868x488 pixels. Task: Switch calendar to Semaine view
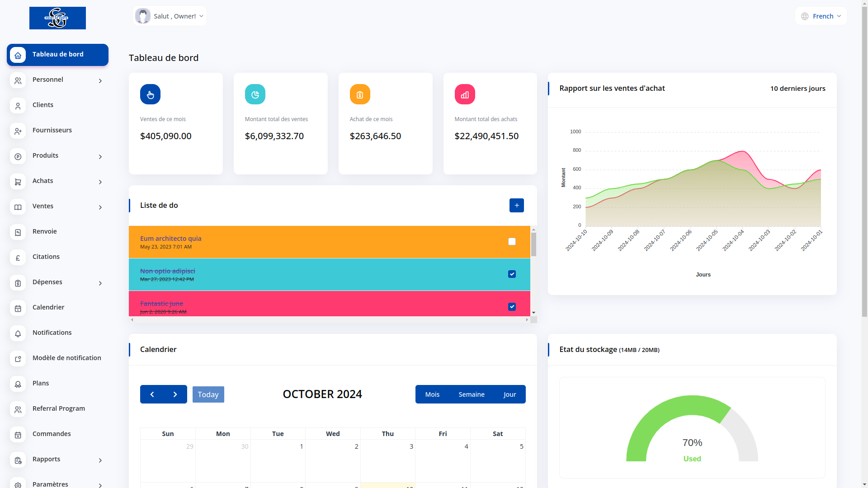coord(471,394)
